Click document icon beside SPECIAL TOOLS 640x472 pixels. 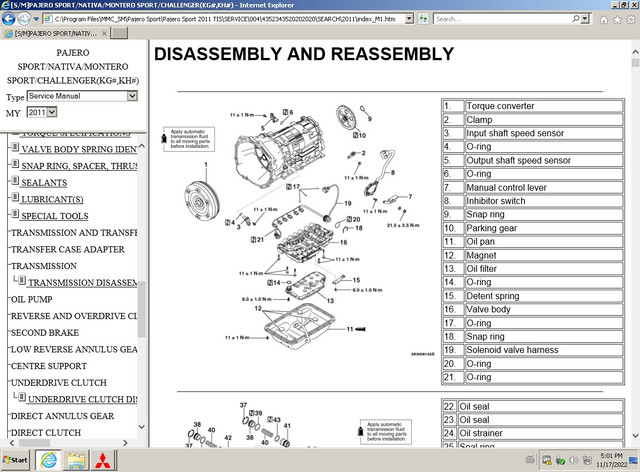pos(15,214)
